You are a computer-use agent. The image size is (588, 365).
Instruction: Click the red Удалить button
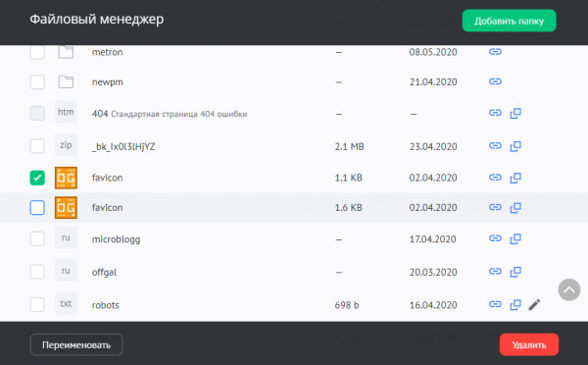(529, 344)
